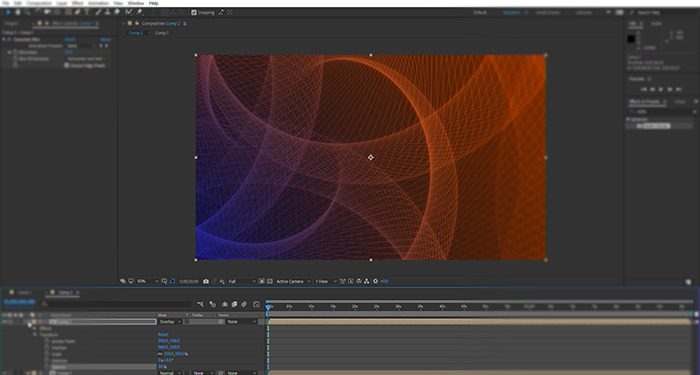Open the 1 View layout dropdown
This screenshot has width=700, height=375.
coord(326,281)
